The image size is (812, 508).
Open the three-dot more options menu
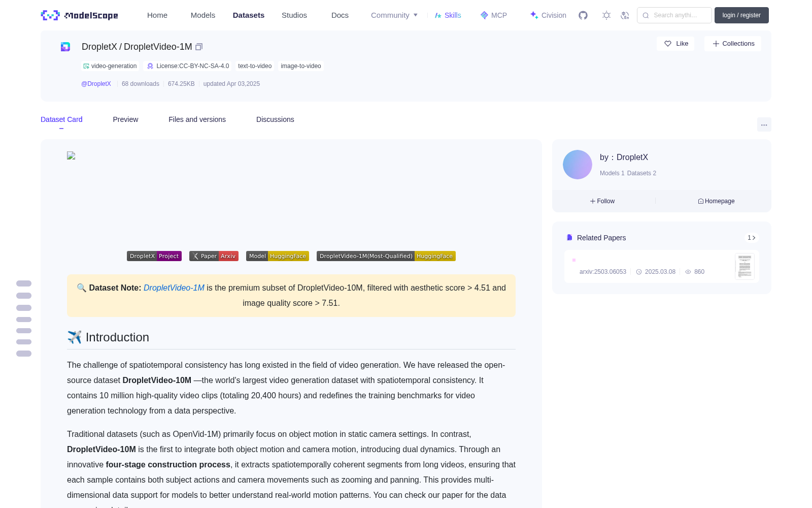[x=764, y=124]
